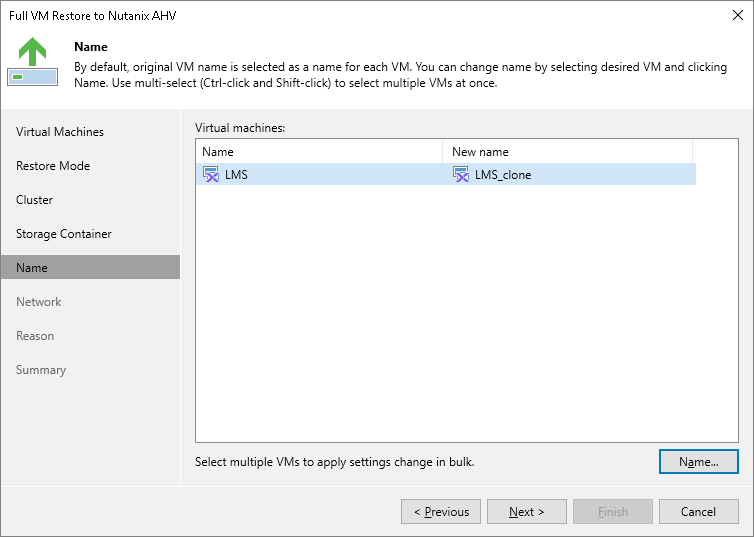The image size is (754, 537).
Task: Cancel the restore wizard
Action: (698, 512)
